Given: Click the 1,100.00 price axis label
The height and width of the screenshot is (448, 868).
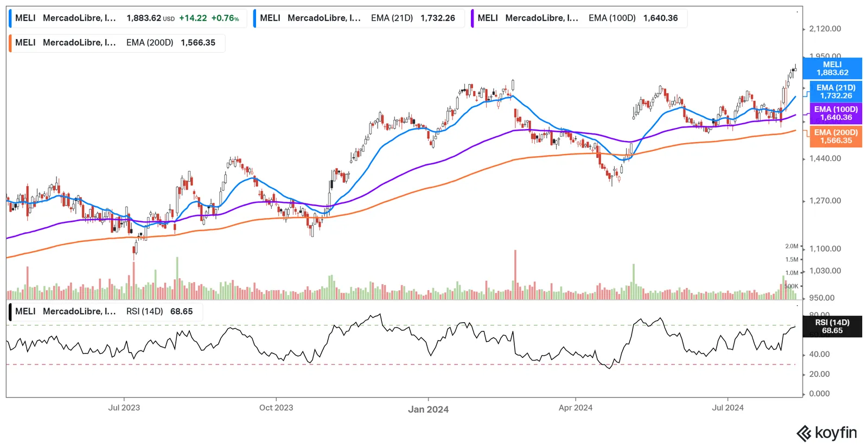Looking at the screenshot, I should pos(825,249).
